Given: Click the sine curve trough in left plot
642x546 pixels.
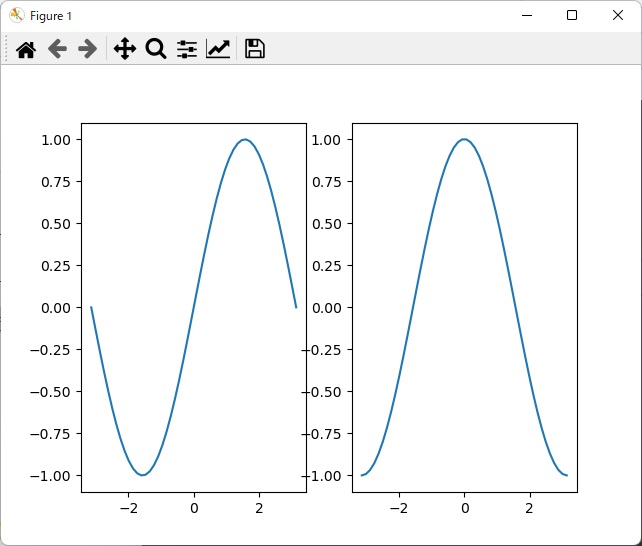Looking at the screenshot, I should tap(143, 474).
